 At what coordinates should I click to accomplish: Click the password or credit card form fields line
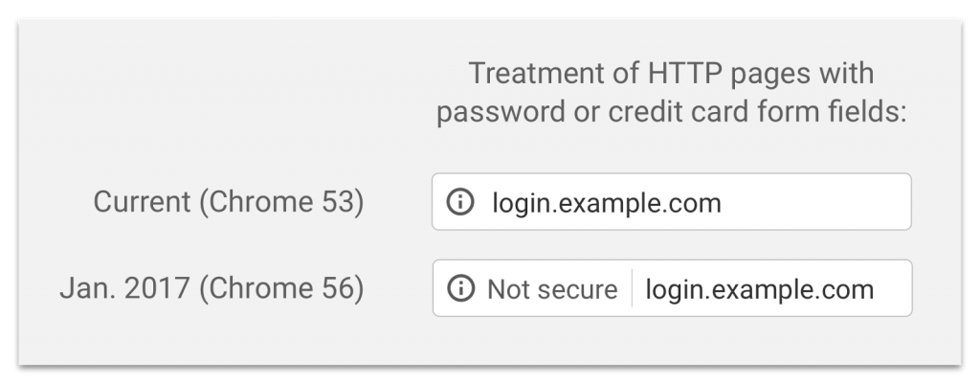(670, 114)
